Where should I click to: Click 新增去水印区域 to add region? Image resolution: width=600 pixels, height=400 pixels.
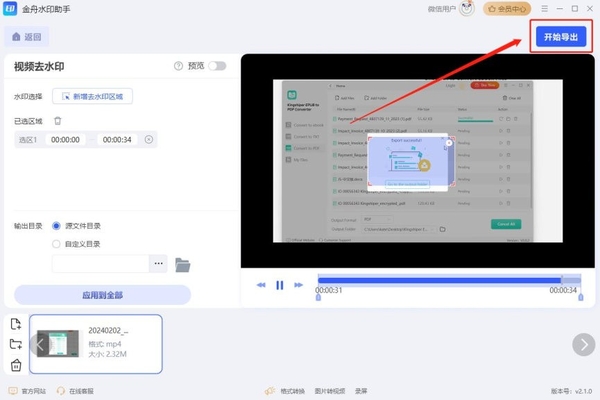pyautogui.click(x=93, y=96)
